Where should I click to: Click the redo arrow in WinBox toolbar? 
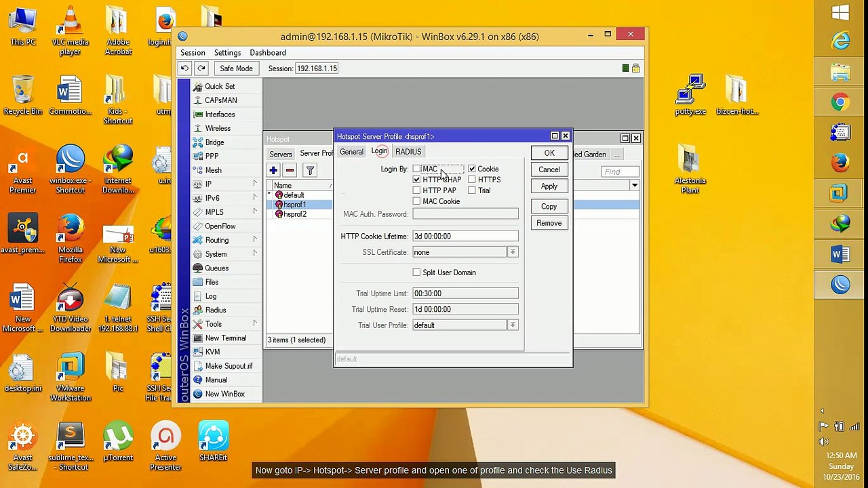coord(201,68)
